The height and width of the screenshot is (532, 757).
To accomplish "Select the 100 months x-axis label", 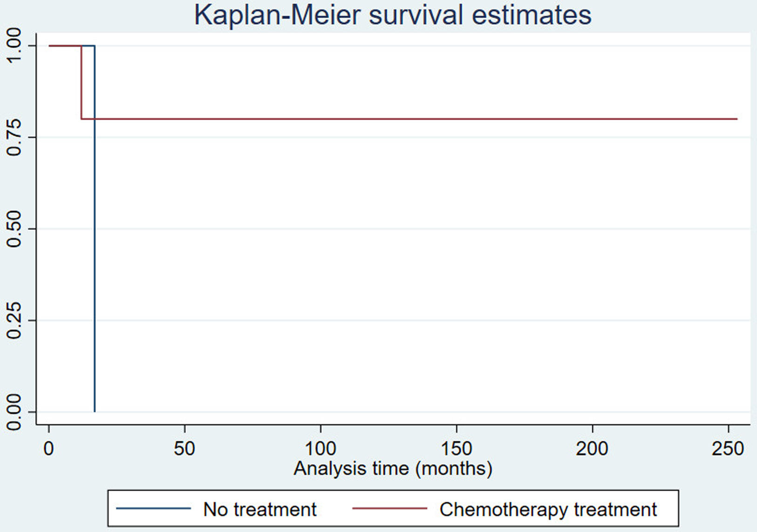I will click(x=321, y=448).
